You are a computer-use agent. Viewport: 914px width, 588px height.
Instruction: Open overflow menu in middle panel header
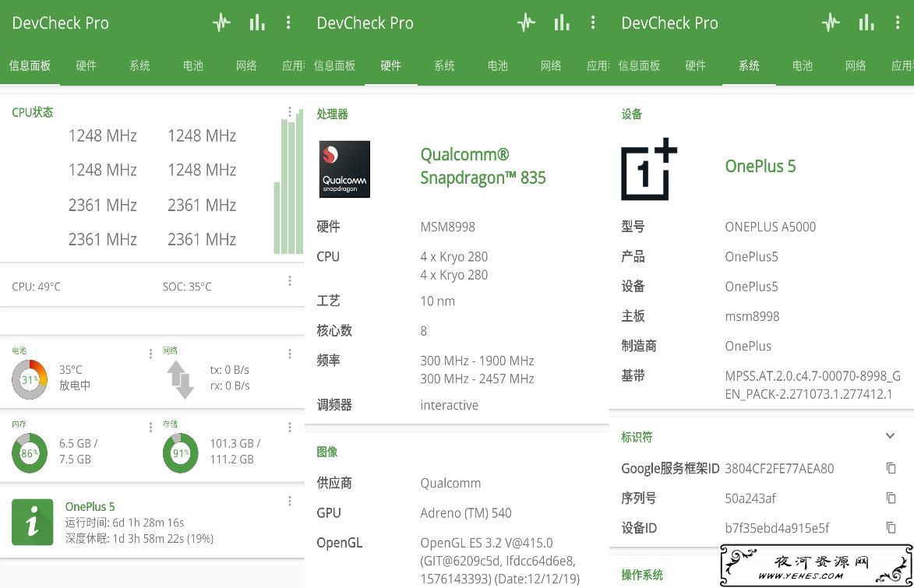tap(593, 23)
